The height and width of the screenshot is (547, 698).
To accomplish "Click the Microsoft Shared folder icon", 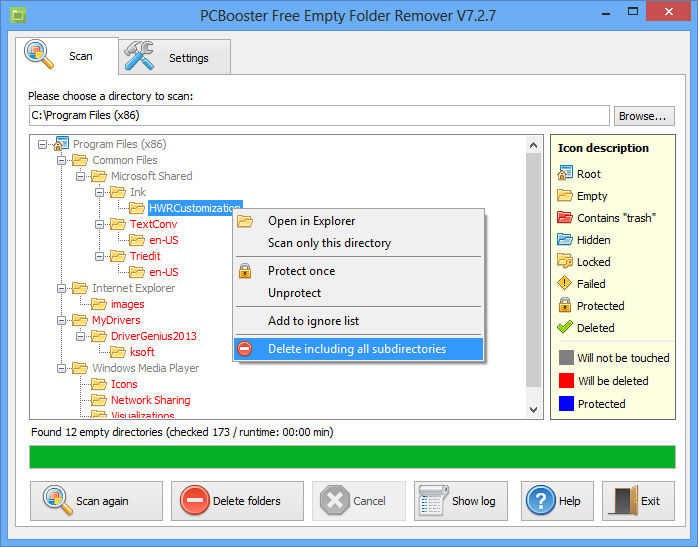I will point(98,176).
